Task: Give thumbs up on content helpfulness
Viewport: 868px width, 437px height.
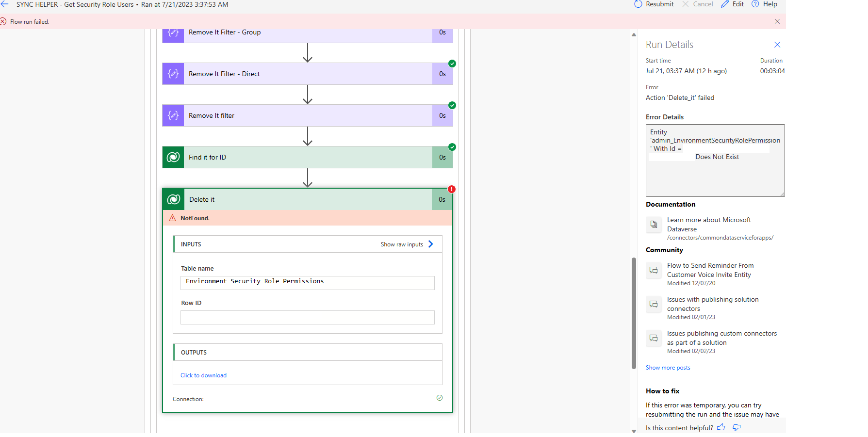Action: pyautogui.click(x=721, y=427)
